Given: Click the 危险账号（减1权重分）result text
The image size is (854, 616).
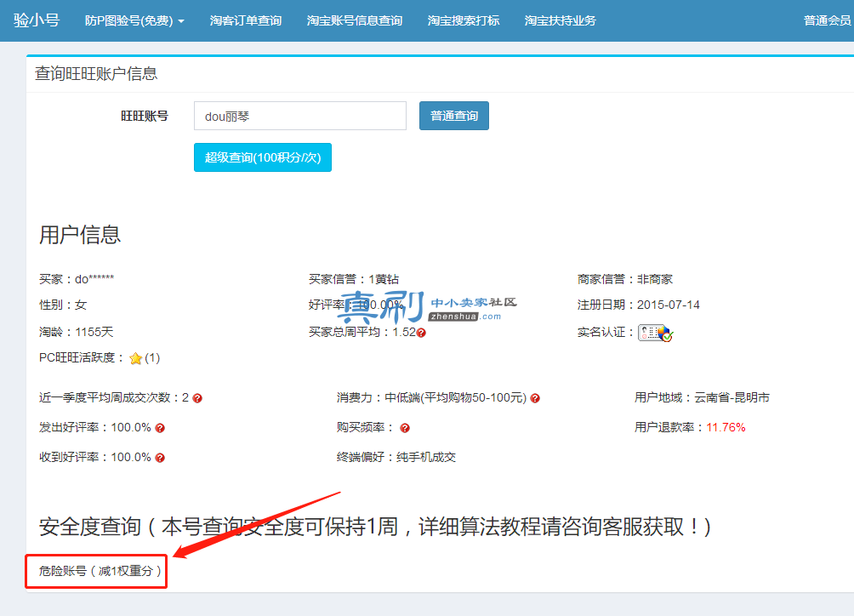Looking at the screenshot, I should [100, 571].
